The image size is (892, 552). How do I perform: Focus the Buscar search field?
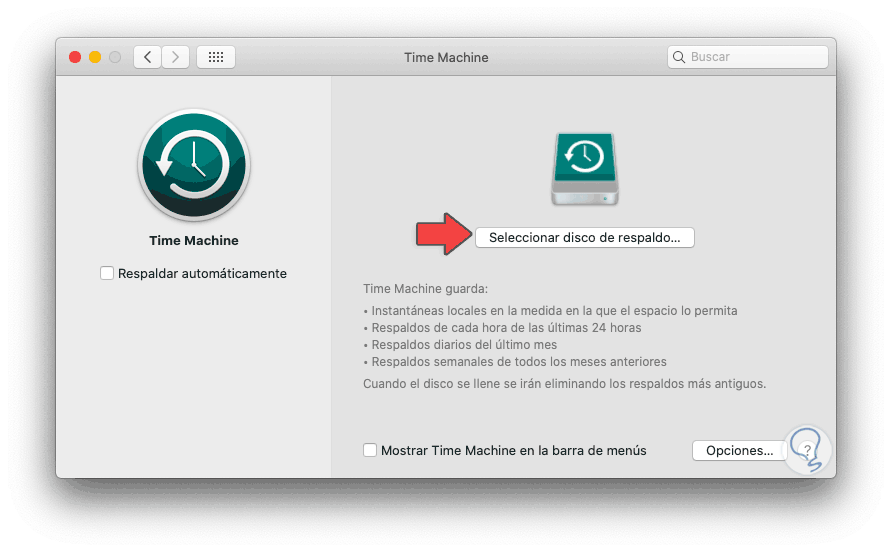748,57
